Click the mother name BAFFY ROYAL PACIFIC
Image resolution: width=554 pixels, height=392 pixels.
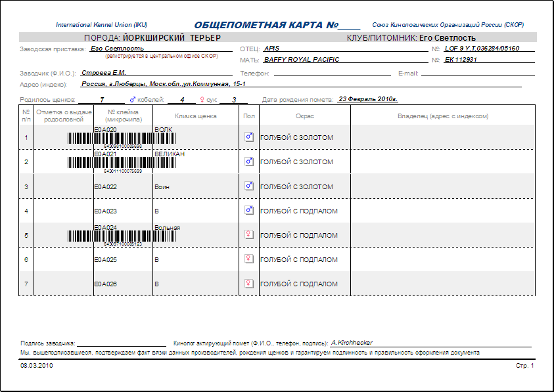[302, 59]
